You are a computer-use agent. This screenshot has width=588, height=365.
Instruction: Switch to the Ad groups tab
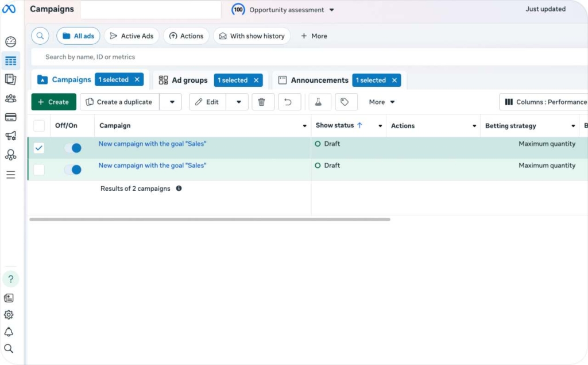189,80
